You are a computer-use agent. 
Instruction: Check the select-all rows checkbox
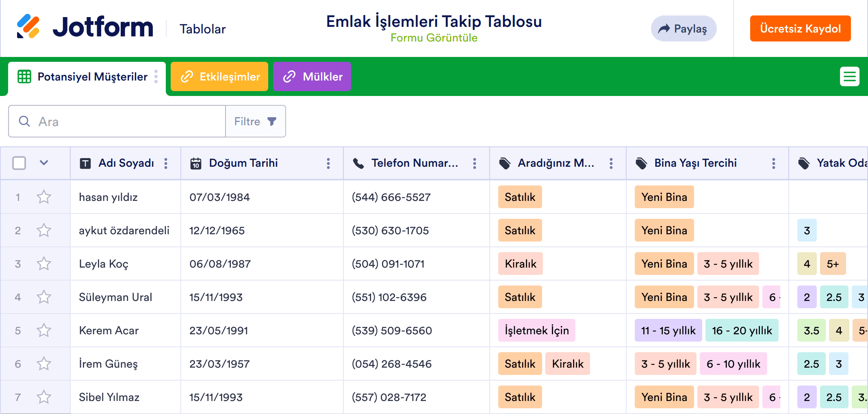click(19, 163)
